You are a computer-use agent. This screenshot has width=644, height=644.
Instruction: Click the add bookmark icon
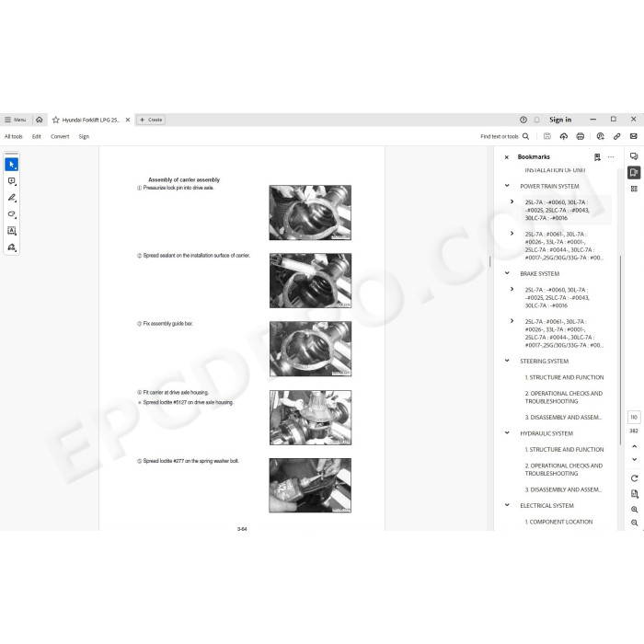[x=597, y=157]
